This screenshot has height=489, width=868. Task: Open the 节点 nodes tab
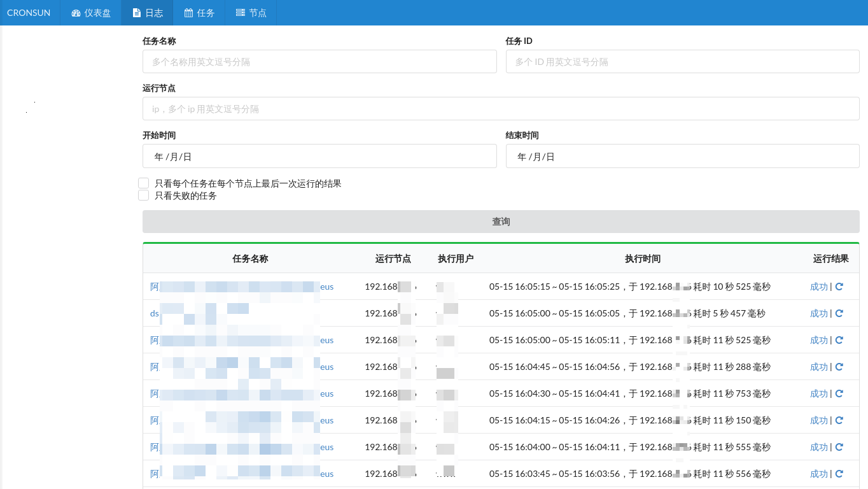click(x=251, y=13)
